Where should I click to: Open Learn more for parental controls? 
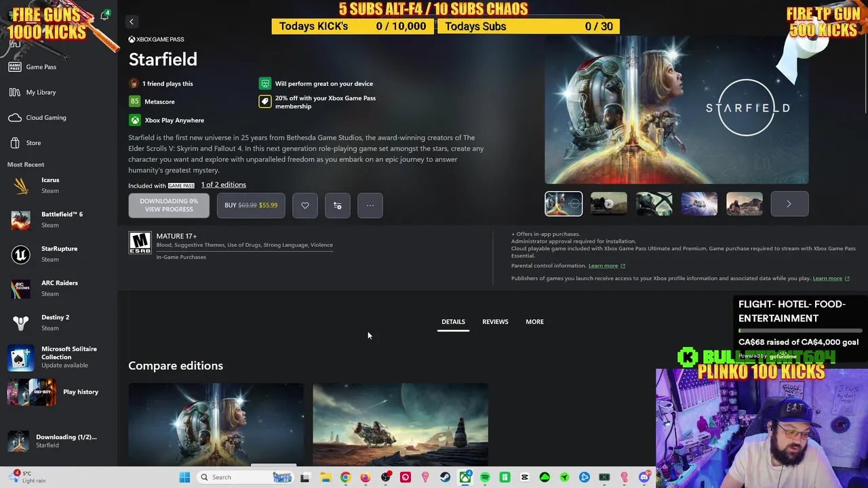point(606,266)
